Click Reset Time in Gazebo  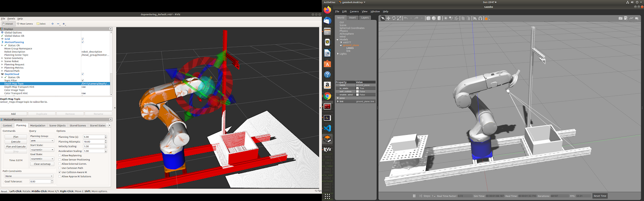point(600,196)
